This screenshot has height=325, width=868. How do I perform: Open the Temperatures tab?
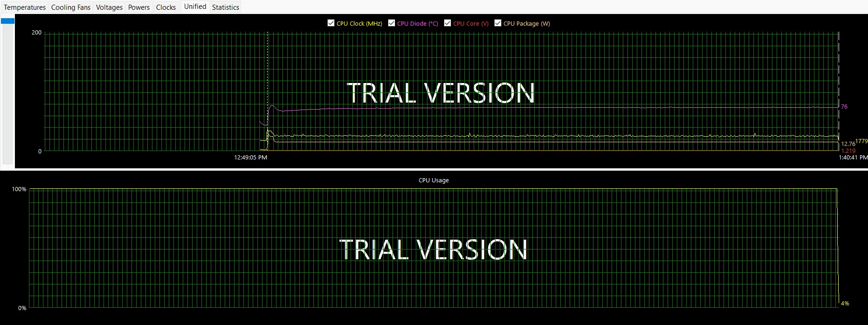[x=25, y=7]
